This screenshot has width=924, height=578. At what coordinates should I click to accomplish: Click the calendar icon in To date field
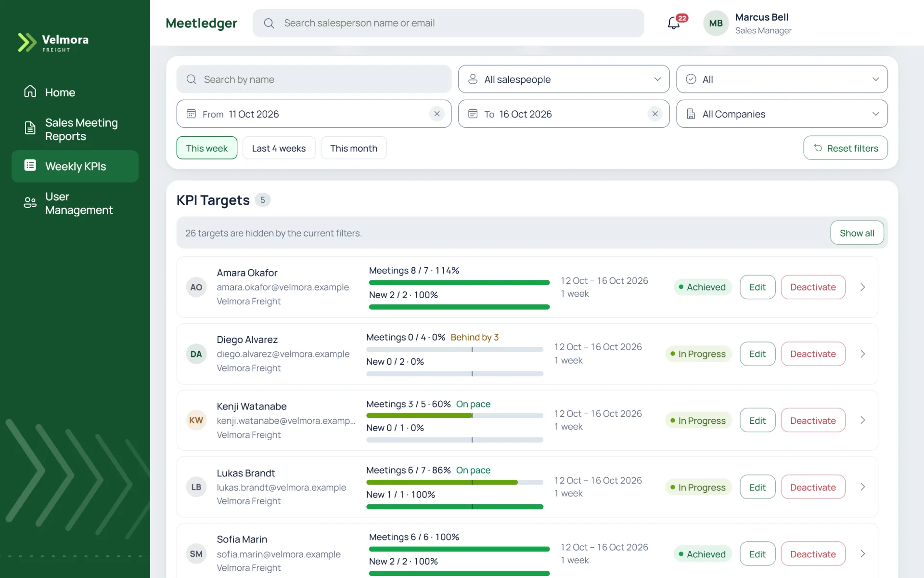click(x=473, y=114)
